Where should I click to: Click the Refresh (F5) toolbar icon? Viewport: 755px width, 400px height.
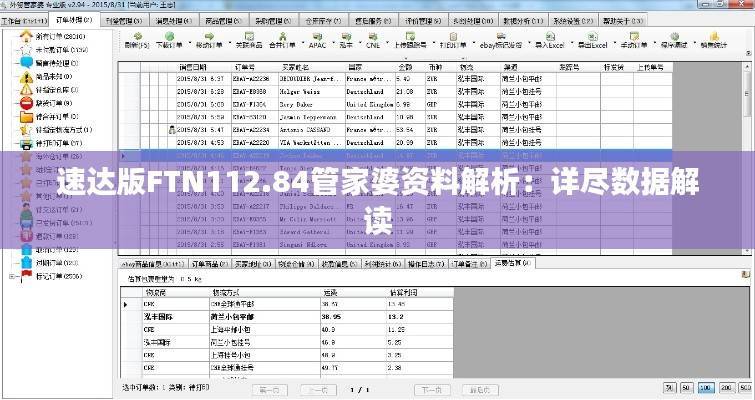pos(136,39)
